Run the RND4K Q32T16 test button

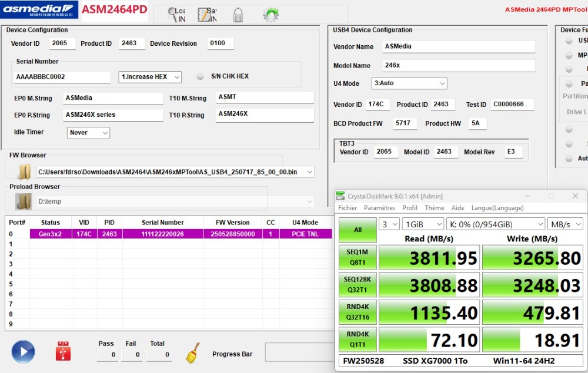[358, 312]
